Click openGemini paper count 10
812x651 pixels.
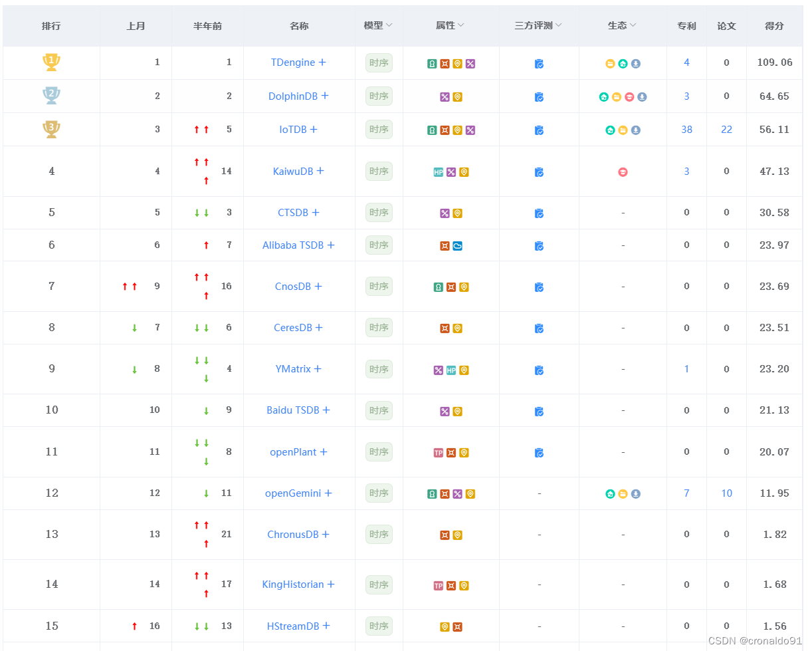(x=727, y=493)
